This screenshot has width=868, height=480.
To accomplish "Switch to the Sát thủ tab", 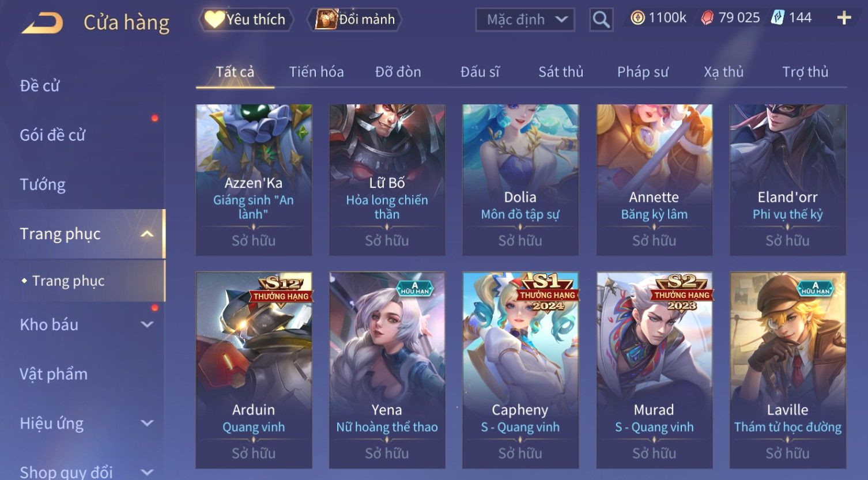I will pyautogui.click(x=561, y=72).
